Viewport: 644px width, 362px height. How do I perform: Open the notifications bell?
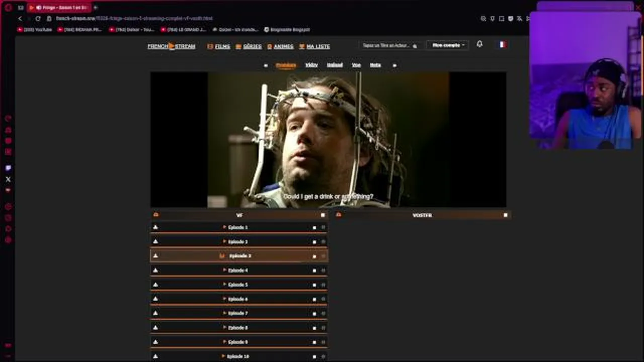(x=479, y=44)
